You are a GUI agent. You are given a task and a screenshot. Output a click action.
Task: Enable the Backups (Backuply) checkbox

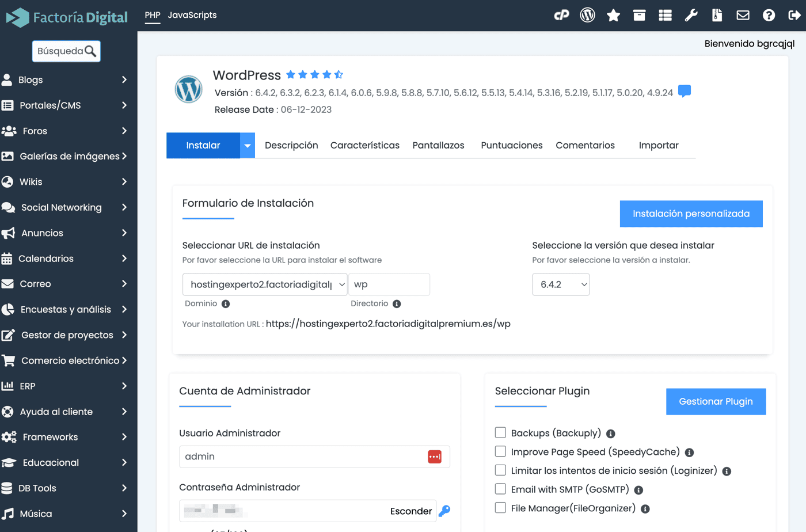(x=500, y=432)
